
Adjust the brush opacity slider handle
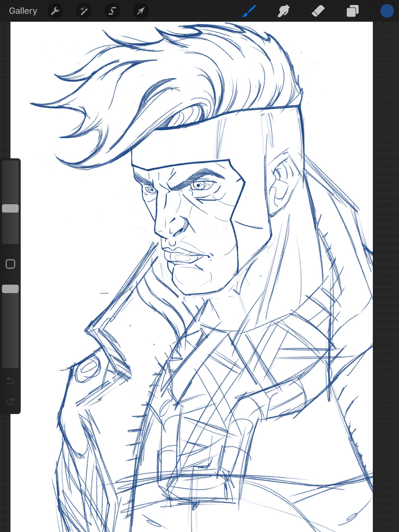(x=10, y=289)
